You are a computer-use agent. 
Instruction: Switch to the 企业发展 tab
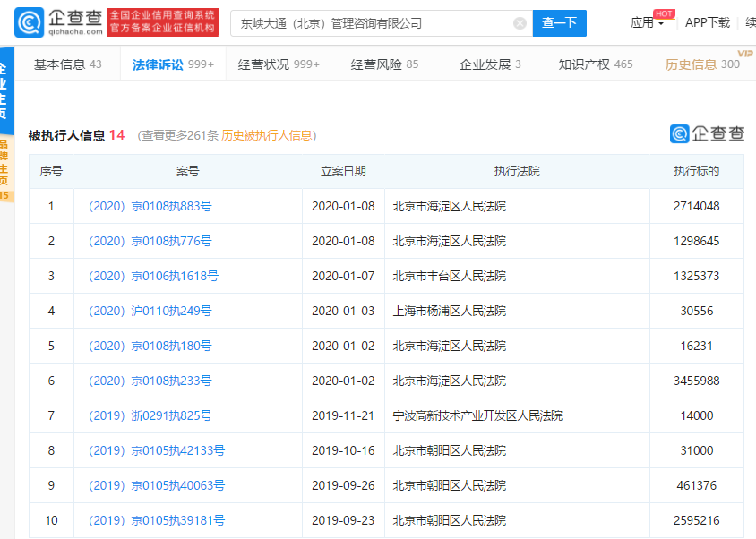click(490, 64)
